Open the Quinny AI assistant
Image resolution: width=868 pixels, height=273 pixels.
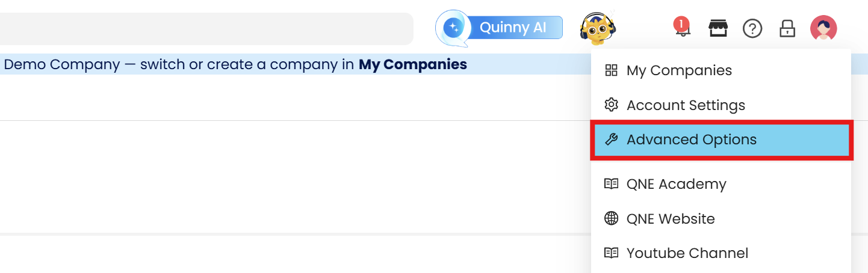pos(501,28)
